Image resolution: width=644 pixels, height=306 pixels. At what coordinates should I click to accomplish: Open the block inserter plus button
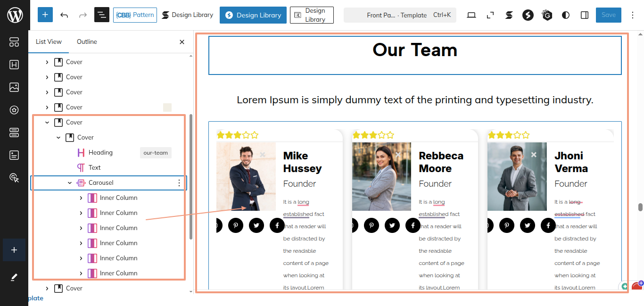pyautogui.click(x=45, y=15)
